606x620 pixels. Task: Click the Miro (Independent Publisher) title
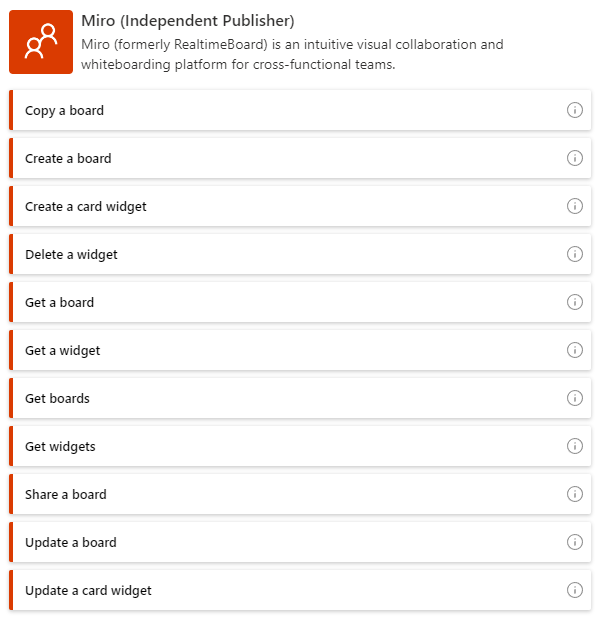188,21
